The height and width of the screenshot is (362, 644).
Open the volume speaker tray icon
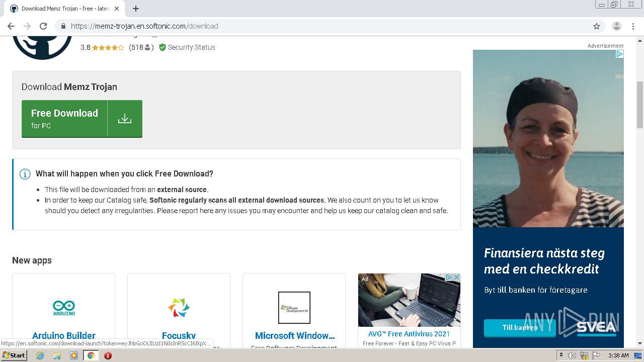click(x=572, y=355)
